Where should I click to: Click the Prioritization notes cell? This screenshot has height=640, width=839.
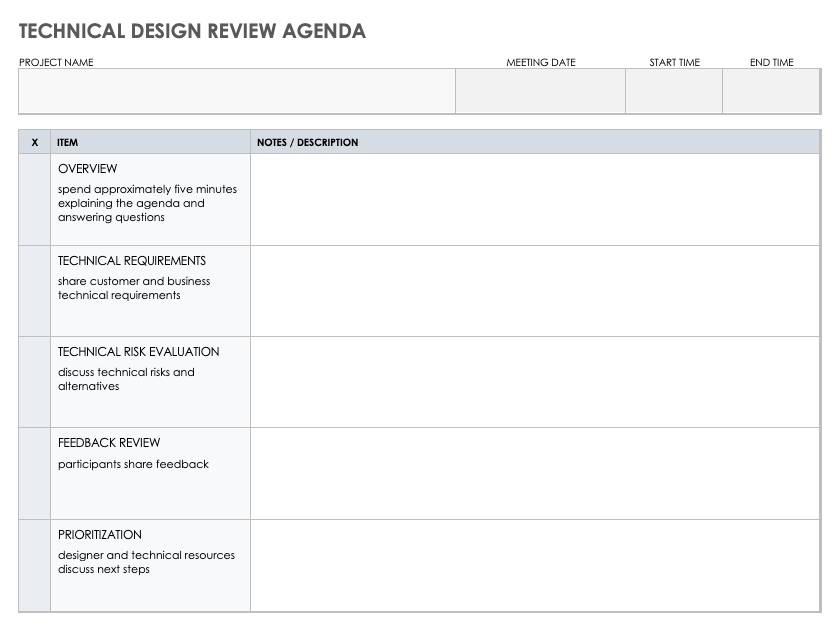[x=534, y=565]
